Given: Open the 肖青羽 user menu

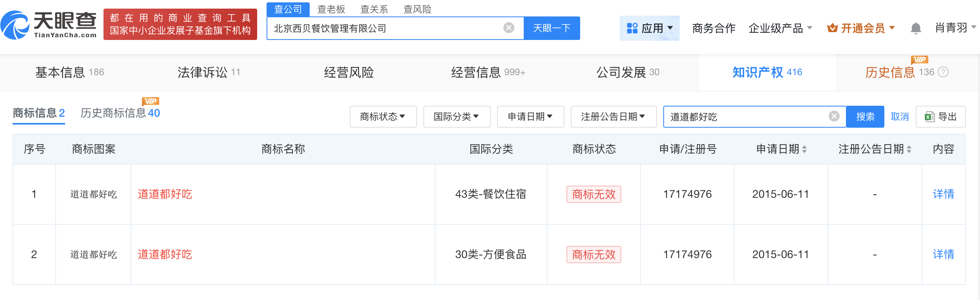Looking at the screenshot, I should pyautogui.click(x=955, y=28).
